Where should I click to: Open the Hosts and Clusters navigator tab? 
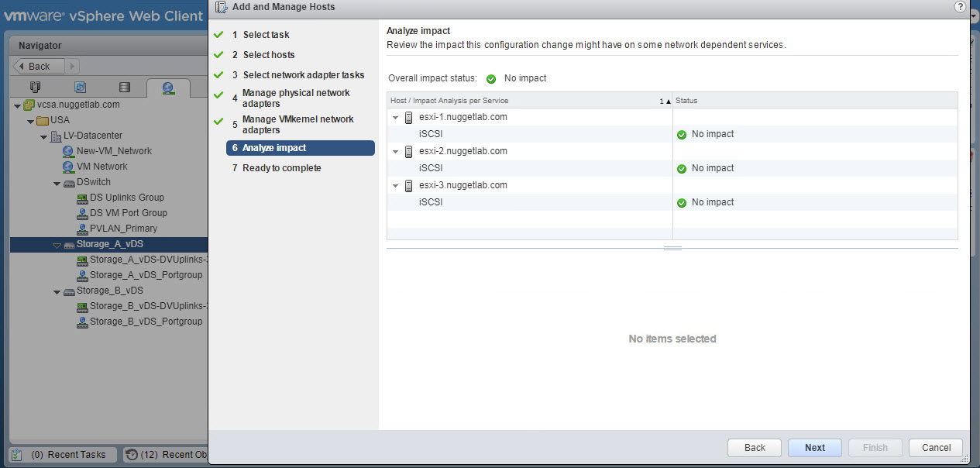pyautogui.click(x=35, y=87)
